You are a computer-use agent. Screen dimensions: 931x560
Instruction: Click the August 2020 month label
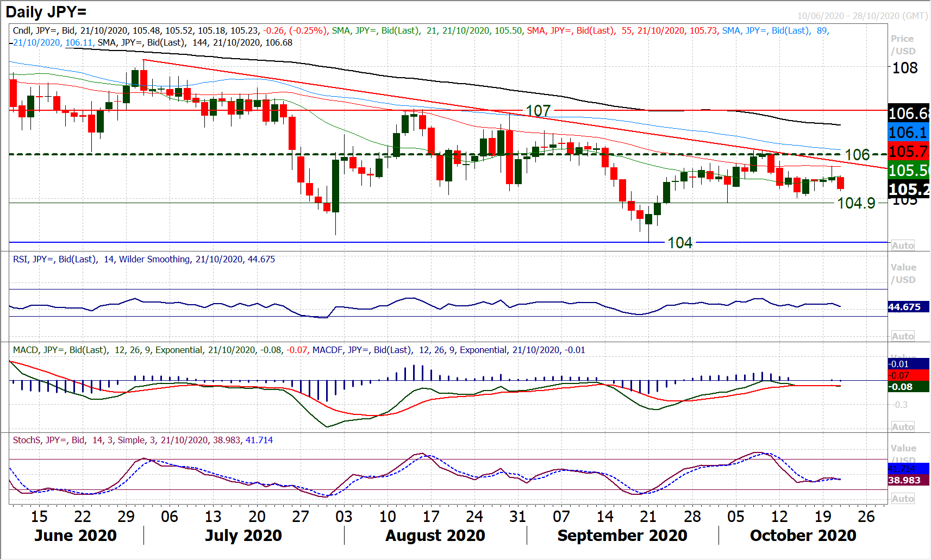coord(435,536)
